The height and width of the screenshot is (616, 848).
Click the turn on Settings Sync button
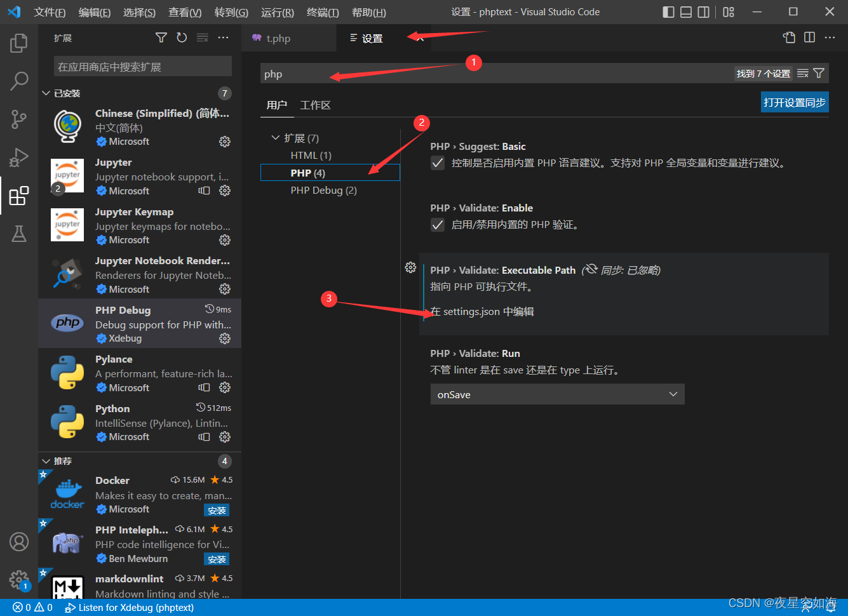(795, 102)
